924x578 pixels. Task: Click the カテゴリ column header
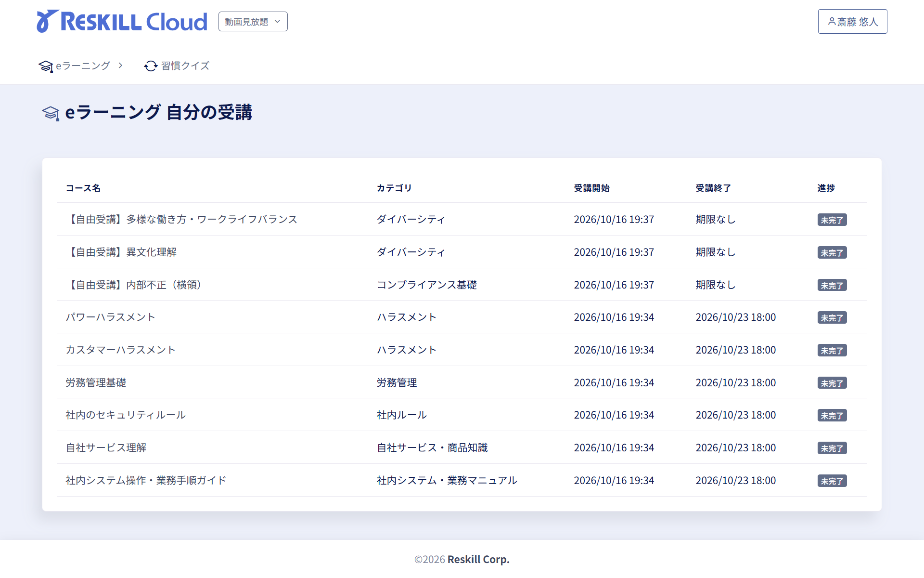coord(394,188)
